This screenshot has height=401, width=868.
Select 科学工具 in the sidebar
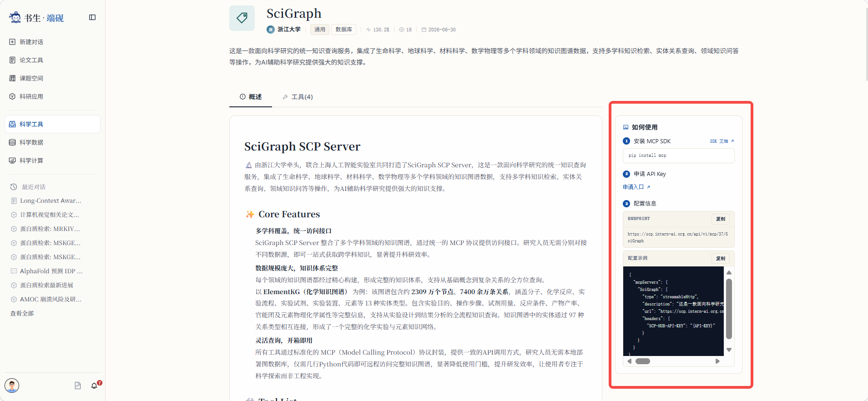pos(52,124)
